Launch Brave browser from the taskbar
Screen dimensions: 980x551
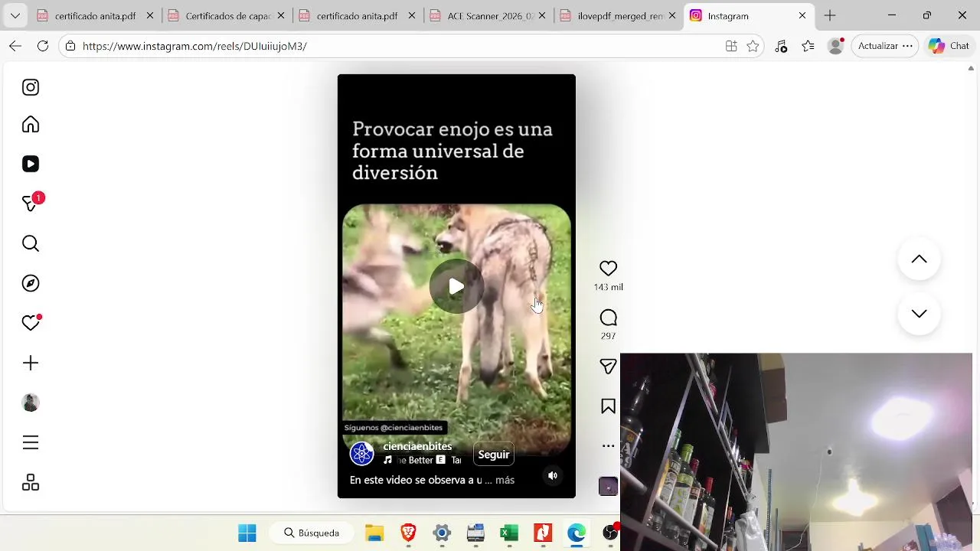coord(408,533)
